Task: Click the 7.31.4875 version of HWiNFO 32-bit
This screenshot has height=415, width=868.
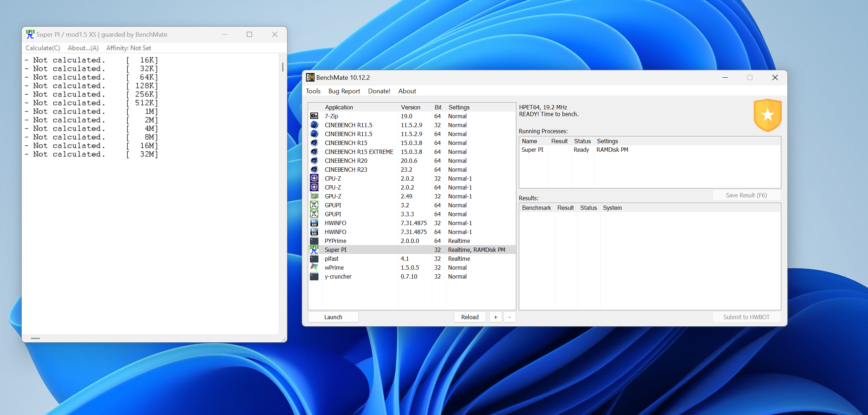Action: click(x=414, y=223)
